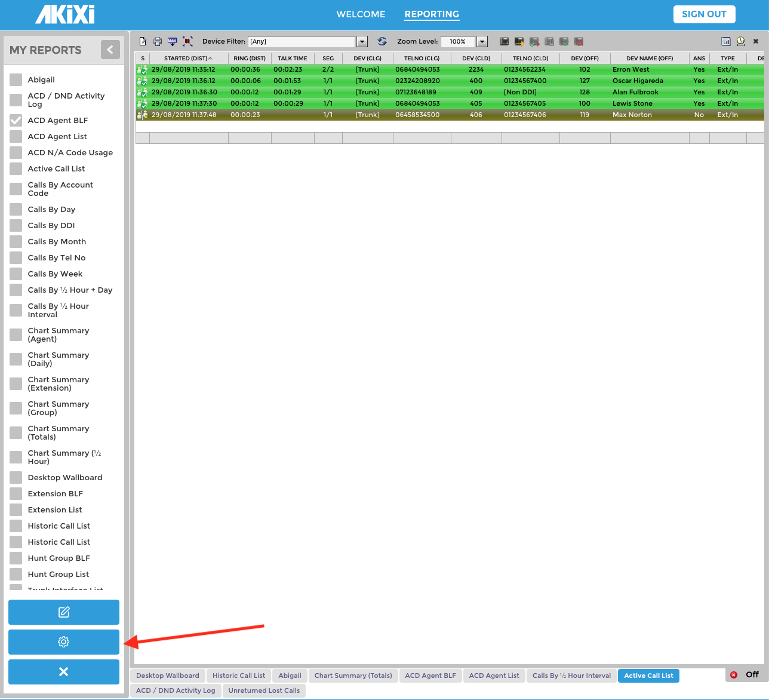Screen dimensions: 769x700
Task: Toggle the Off status indicator
Action: [x=745, y=675]
